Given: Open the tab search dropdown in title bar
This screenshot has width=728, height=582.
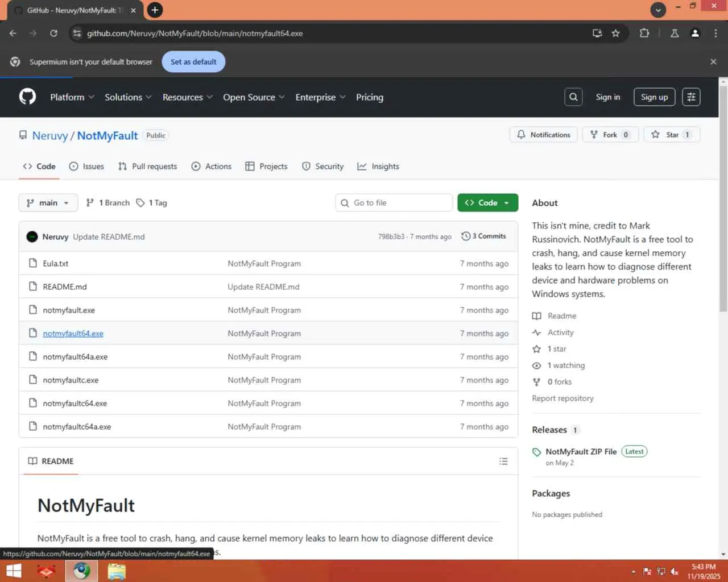Looking at the screenshot, I should coord(658,10).
